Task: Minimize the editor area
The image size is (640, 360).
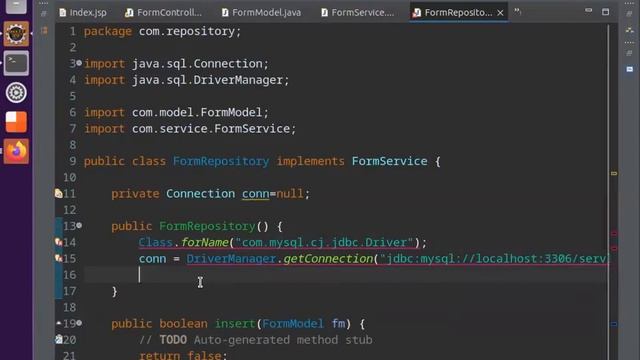Action: click(x=588, y=10)
